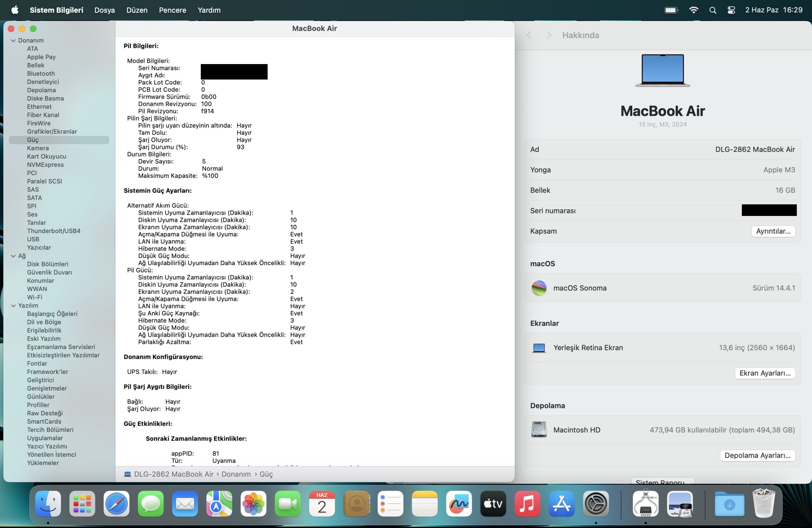
Task: Open Reminders app in Dock
Action: click(390, 504)
